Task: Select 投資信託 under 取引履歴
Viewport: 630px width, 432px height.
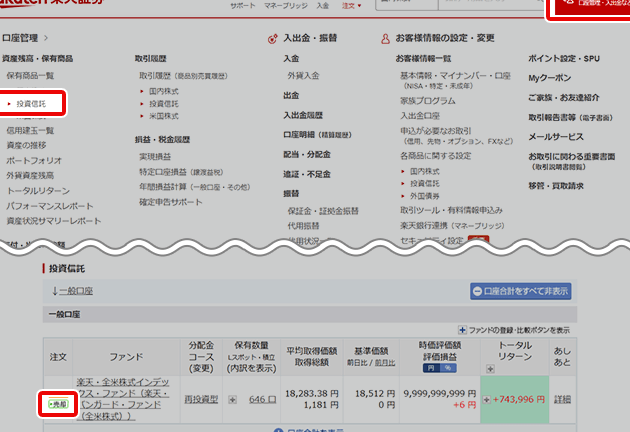Action: click(164, 104)
